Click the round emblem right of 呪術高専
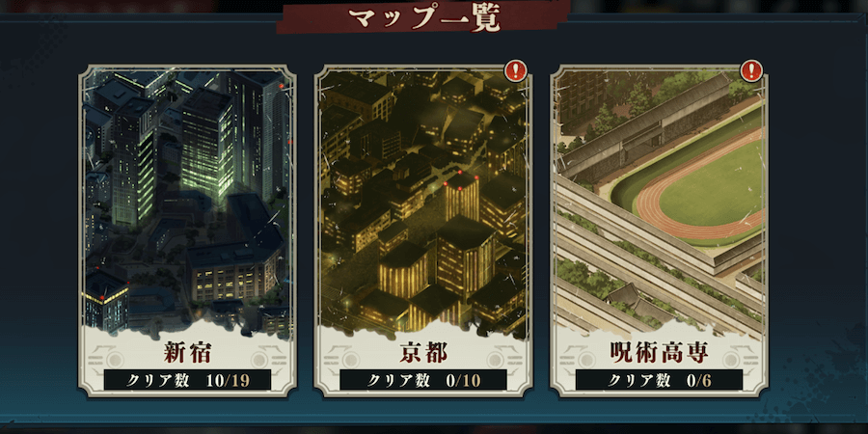The image size is (868, 434). (x=731, y=360)
